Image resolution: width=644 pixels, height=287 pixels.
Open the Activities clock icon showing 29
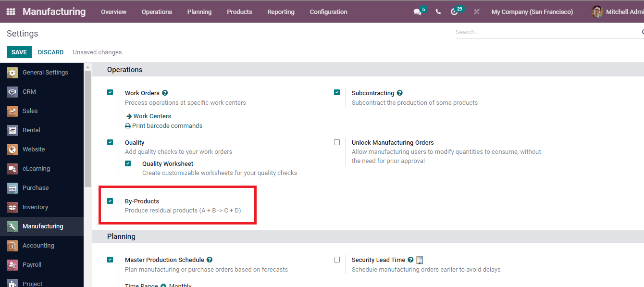coord(455,11)
